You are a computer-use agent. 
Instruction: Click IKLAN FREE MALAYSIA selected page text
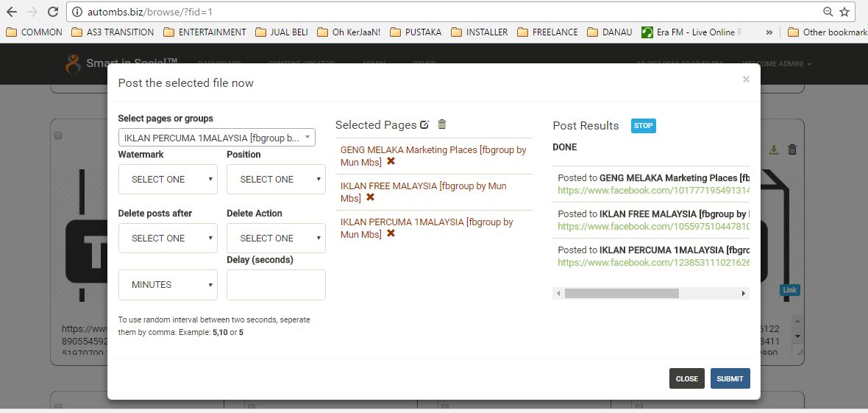click(423, 192)
